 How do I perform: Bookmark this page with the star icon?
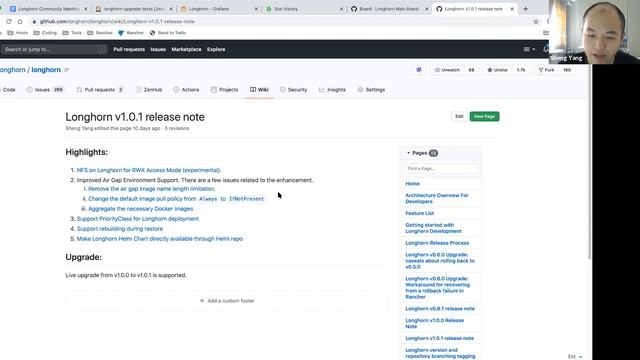coord(536,21)
